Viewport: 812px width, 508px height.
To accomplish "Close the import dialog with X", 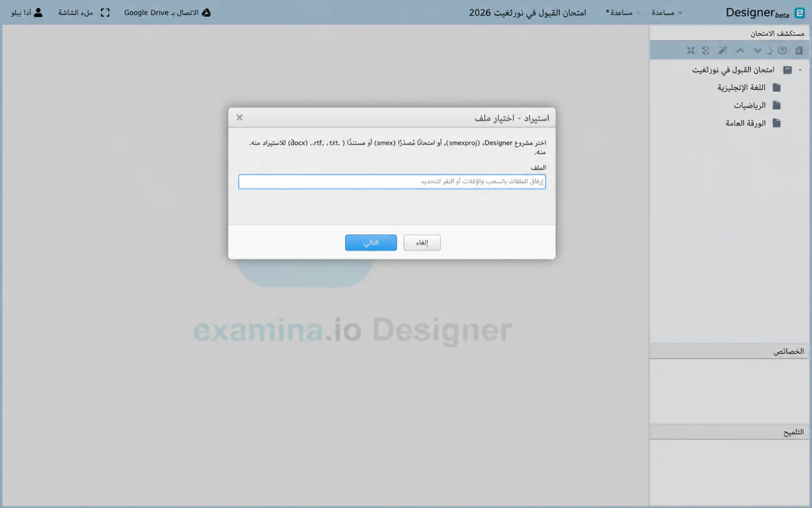I will [240, 117].
